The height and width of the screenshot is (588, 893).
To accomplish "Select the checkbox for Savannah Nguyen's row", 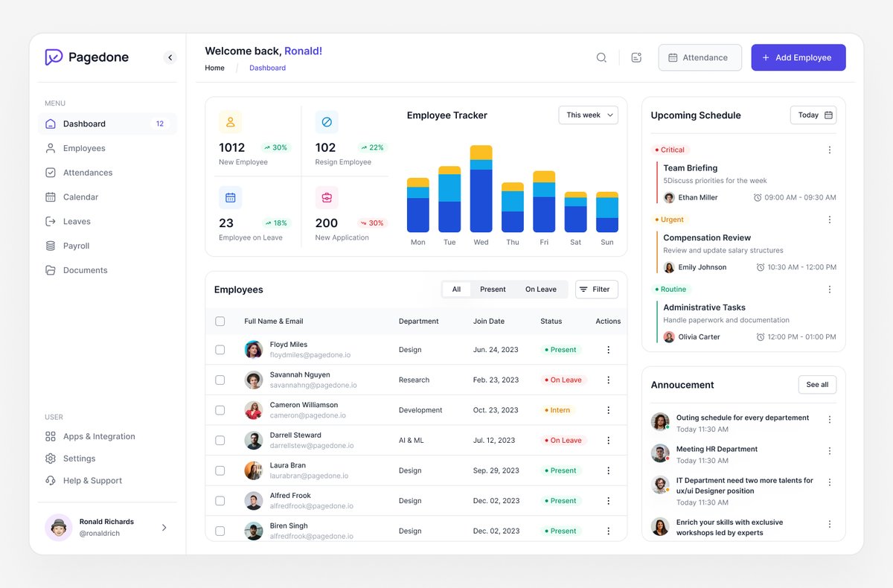I will click(x=220, y=379).
